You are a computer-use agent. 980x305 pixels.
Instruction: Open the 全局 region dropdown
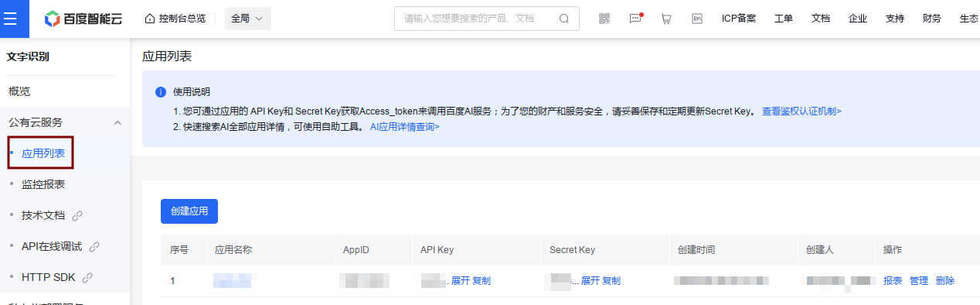click(x=248, y=19)
